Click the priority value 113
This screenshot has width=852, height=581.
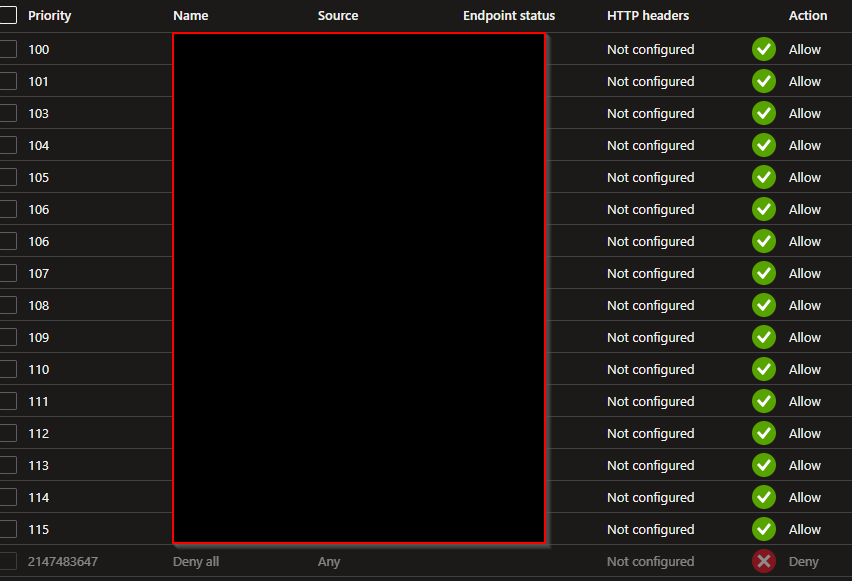point(39,466)
